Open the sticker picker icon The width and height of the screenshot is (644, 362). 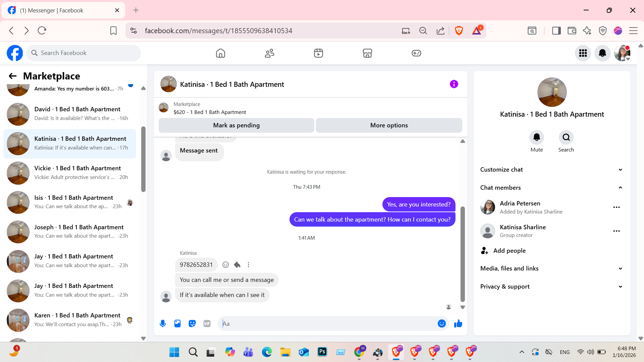[x=192, y=323]
